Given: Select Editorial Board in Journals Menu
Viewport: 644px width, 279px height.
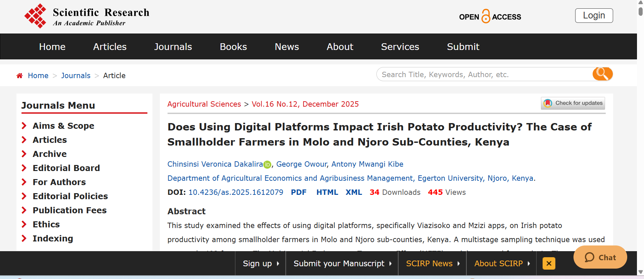Looking at the screenshot, I should [x=66, y=168].
